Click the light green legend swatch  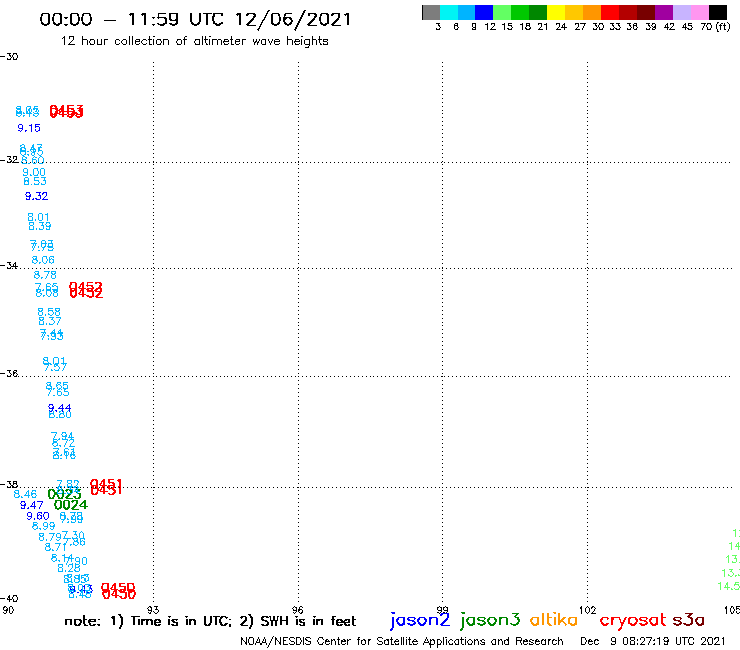[x=502, y=12]
